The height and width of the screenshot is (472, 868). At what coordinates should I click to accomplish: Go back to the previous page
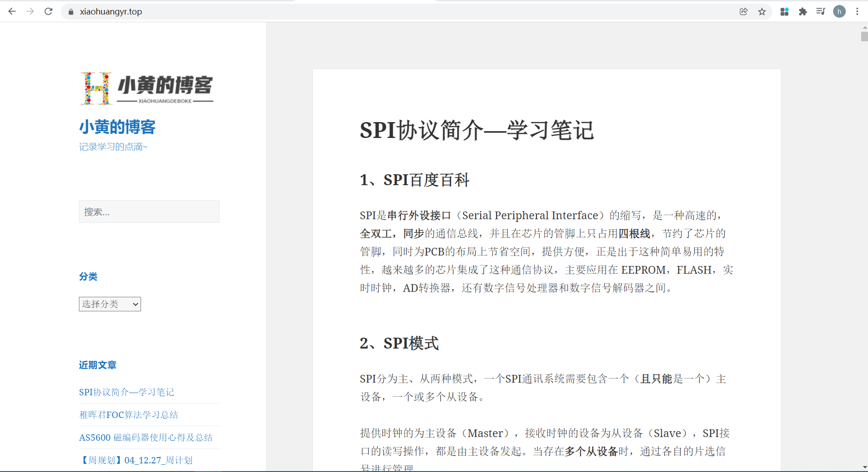click(x=12, y=11)
